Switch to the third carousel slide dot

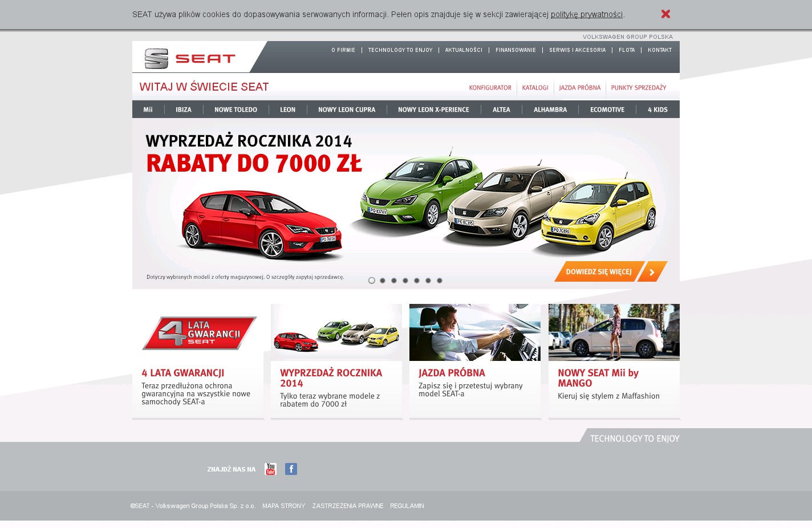394,281
